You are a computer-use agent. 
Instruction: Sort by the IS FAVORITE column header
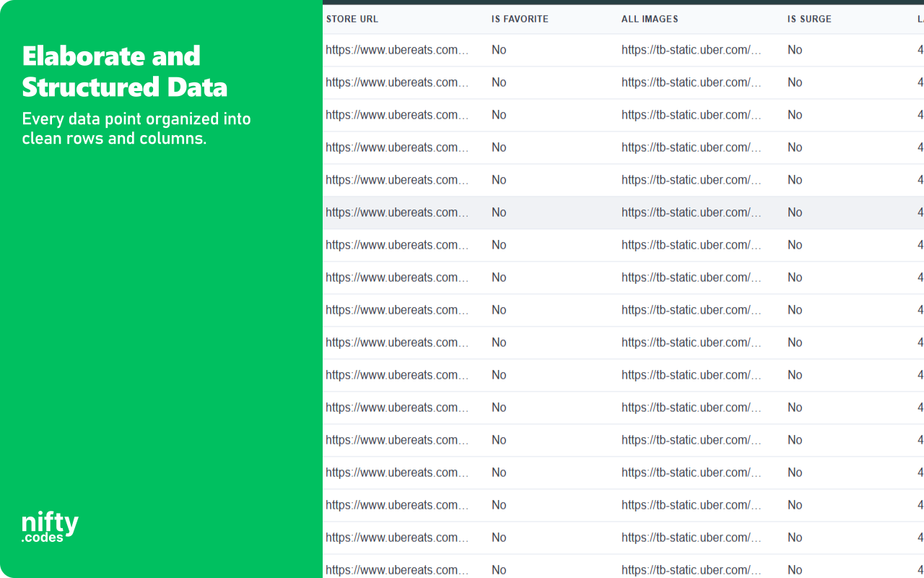pos(519,19)
